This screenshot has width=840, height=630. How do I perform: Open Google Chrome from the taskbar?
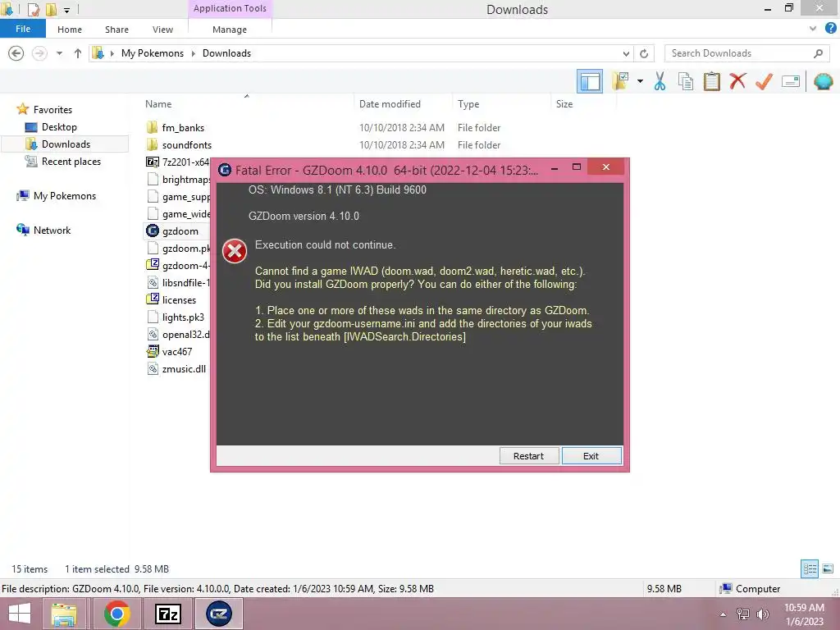(x=116, y=614)
